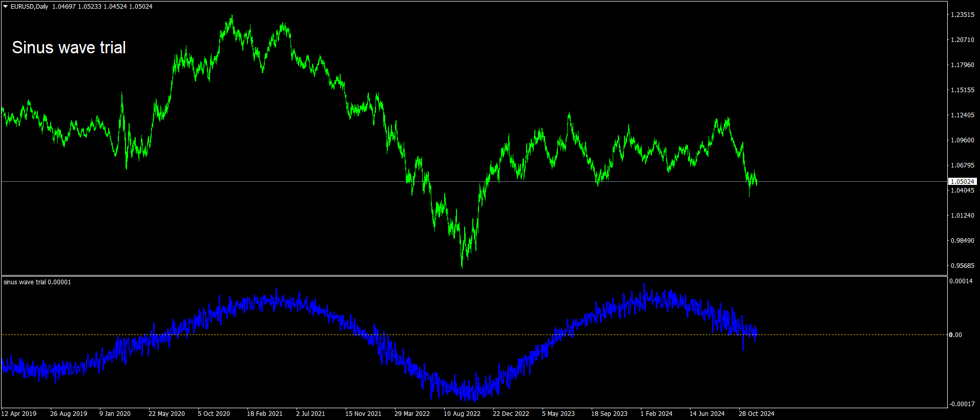Click the 'sinus wave trial 0.00001' indicator label
The width and height of the screenshot is (980, 420).
(37, 282)
